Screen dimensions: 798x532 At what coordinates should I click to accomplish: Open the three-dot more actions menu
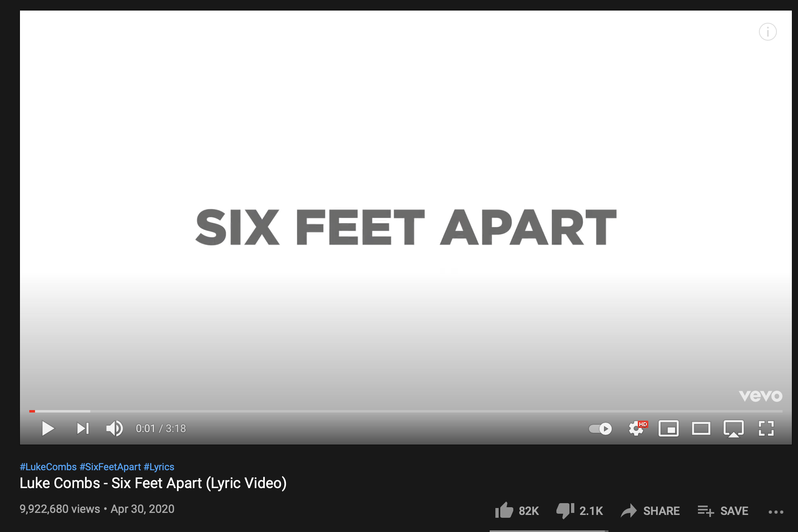pyautogui.click(x=776, y=512)
